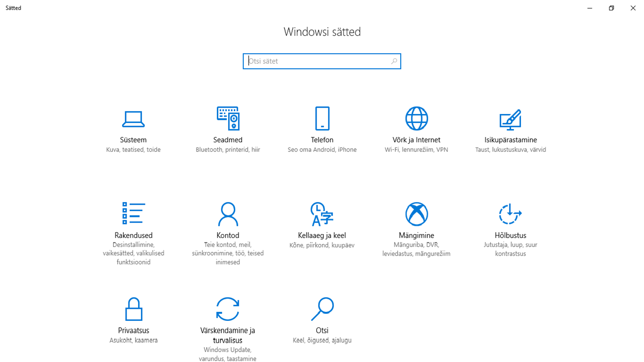Screen dimensions: 644x362
Task: Click the Windowsi sätted heading
Action: pyautogui.click(x=322, y=32)
